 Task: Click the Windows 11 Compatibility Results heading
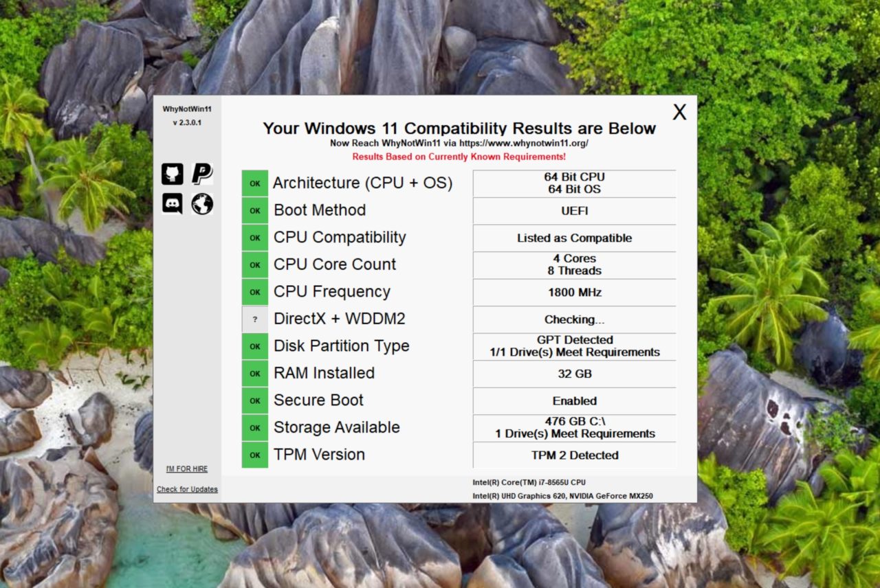pyautogui.click(x=459, y=128)
